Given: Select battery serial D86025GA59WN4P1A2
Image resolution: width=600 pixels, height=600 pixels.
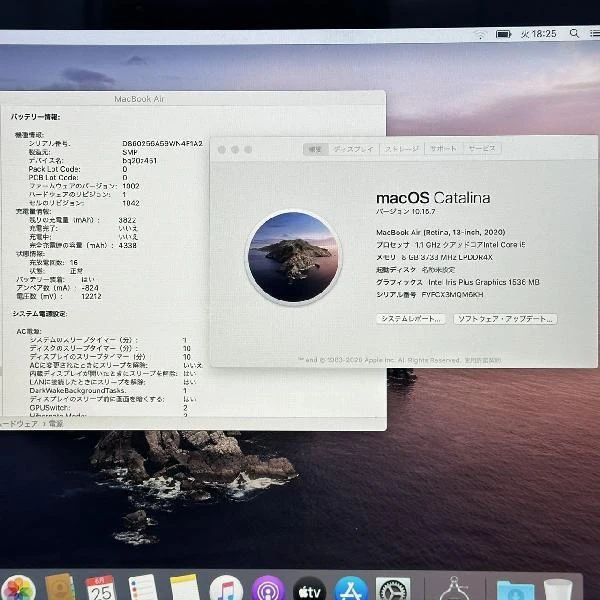Looking at the screenshot, I should [162, 143].
